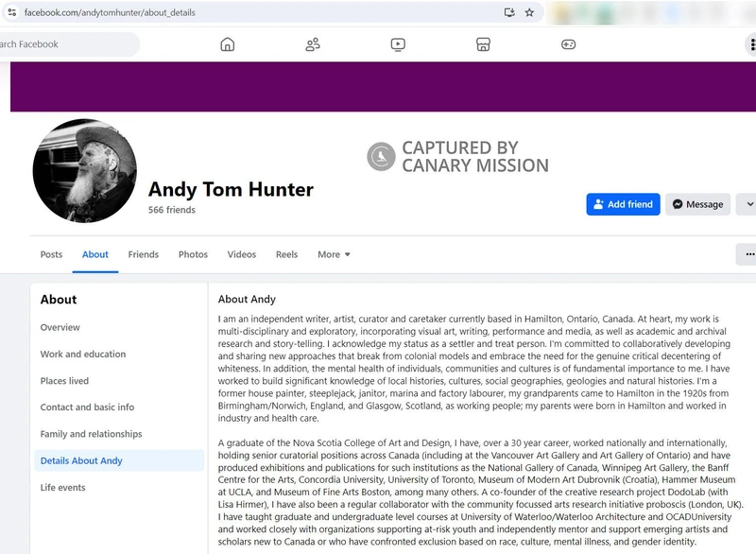The image size is (756, 554).
Task: Open the three-dot profile options button
Action: pyautogui.click(x=747, y=254)
